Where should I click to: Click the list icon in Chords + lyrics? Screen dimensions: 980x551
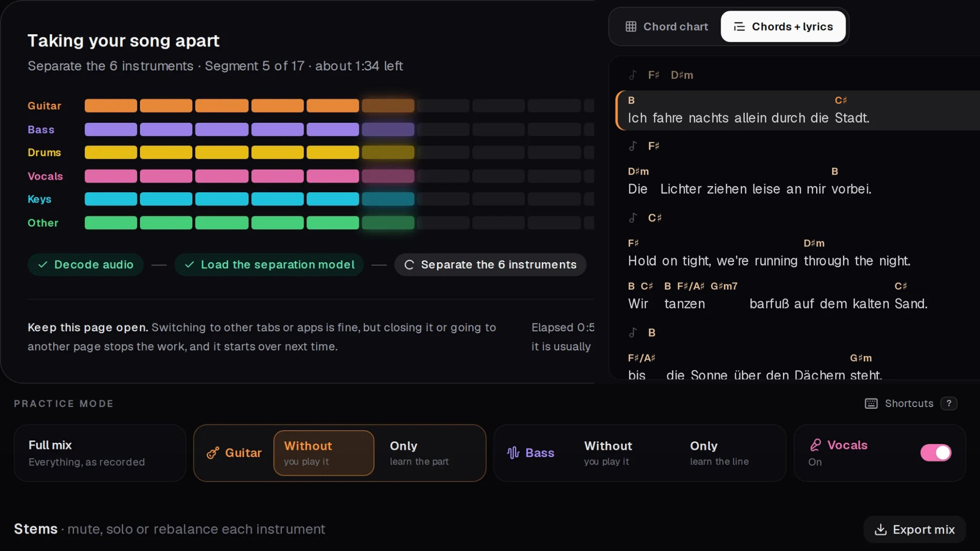click(x=739, y=27)
